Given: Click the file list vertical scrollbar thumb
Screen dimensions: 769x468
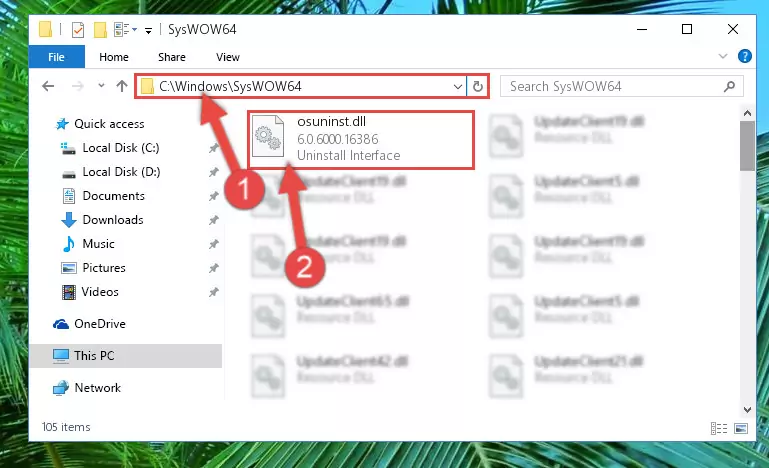Looking at the screenshot, I should click(x=747, y=146).
